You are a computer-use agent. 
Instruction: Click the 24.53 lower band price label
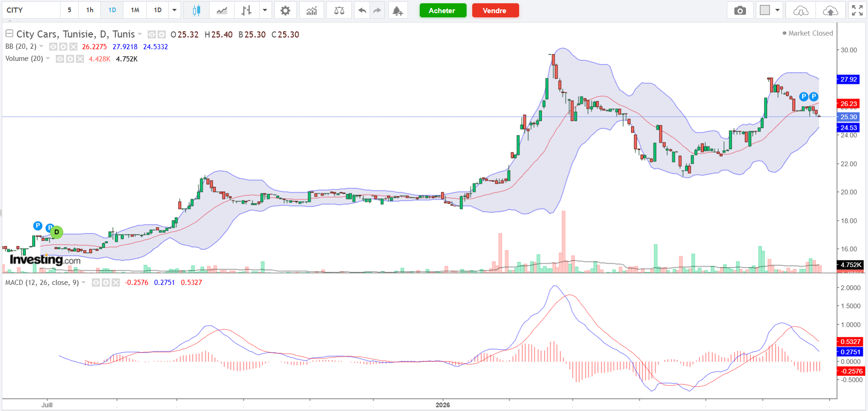[849, 128]
